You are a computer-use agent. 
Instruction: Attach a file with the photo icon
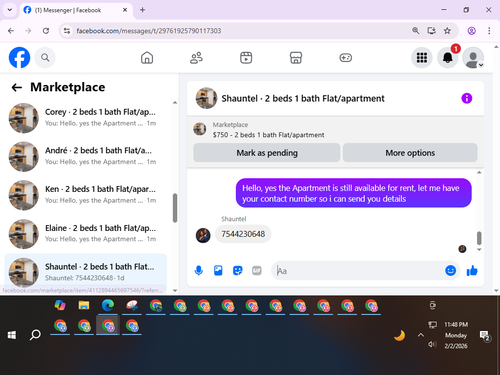point(218,270)
